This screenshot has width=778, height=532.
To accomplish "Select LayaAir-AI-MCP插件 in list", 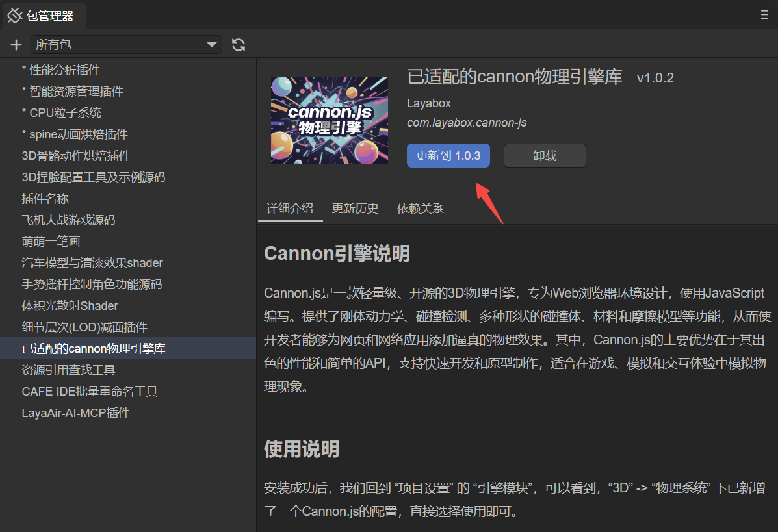I will tap(75, 413).
